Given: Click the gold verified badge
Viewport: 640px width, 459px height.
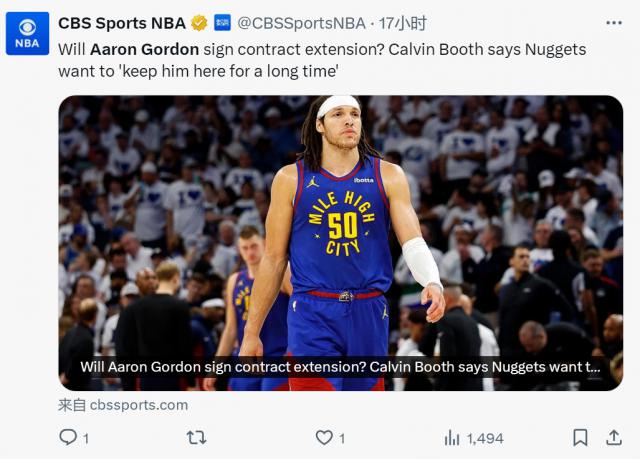Looking at the screenshot, I should point(200,23).
